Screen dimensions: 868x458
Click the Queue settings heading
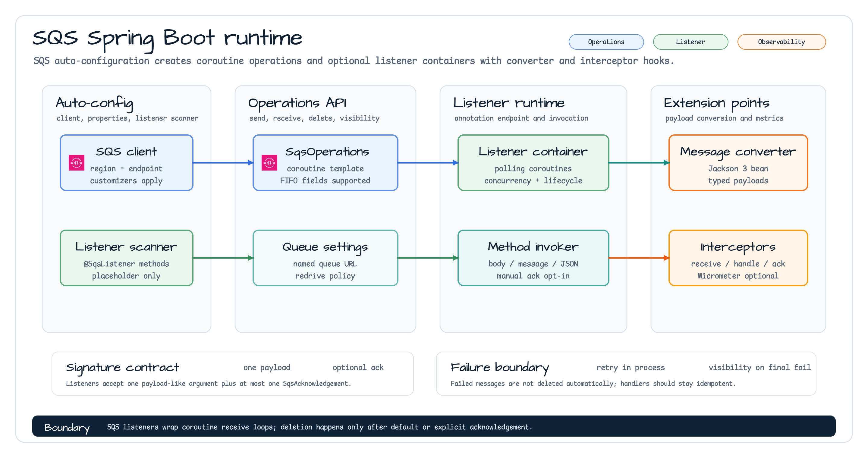(x=325, y=247)
